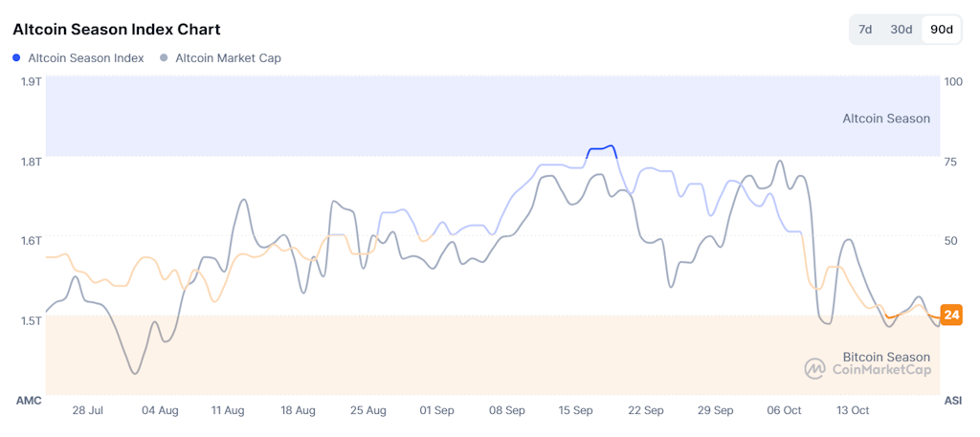Select the 90d time range tab
980x437 pixels.
(x=942, y=30)
